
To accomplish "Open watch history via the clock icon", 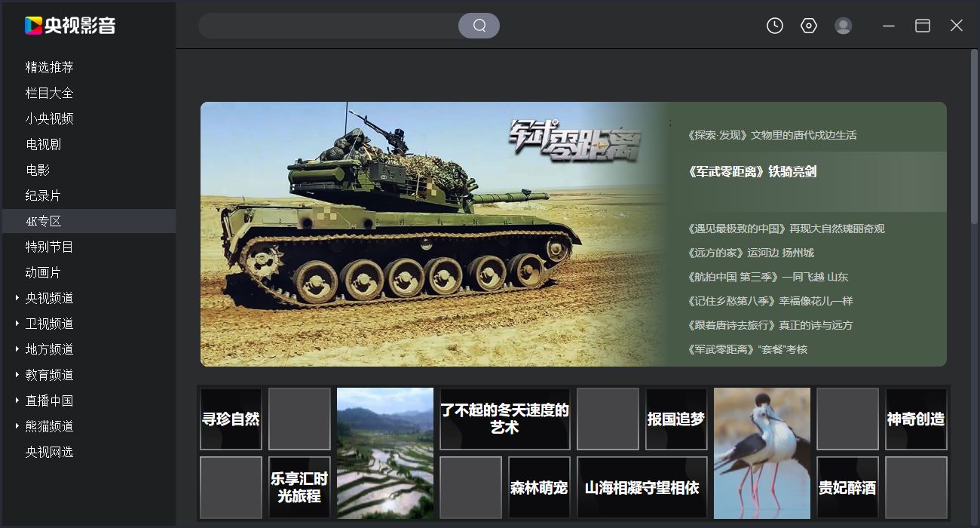I will point(773,25).
